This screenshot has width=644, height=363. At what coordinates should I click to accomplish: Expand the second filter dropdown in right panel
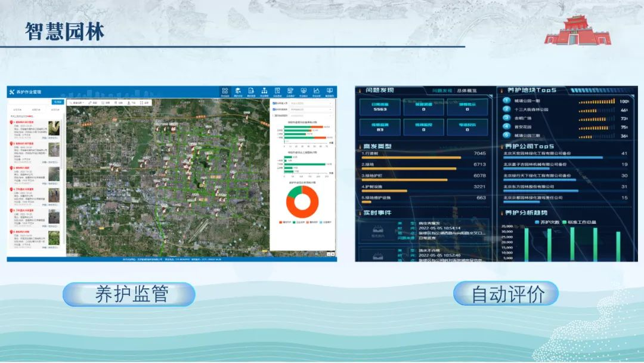[x=311, y=110]
